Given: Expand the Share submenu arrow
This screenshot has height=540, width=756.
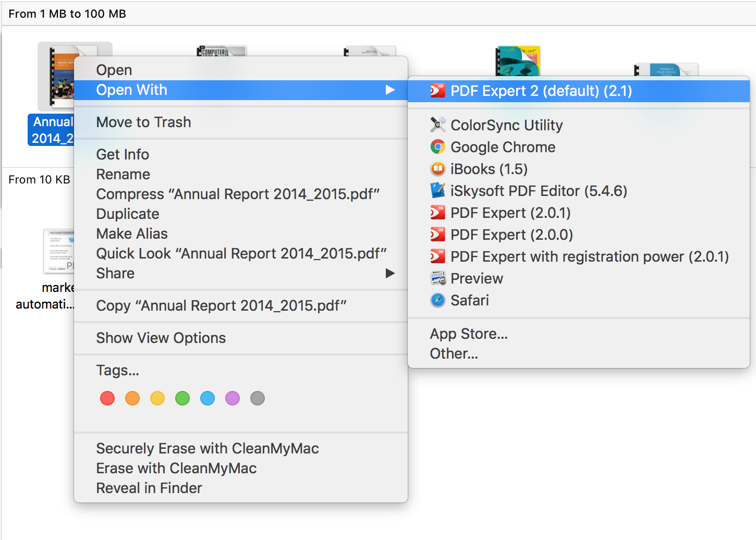Looking at the screenshot, I should coord(390,273).
